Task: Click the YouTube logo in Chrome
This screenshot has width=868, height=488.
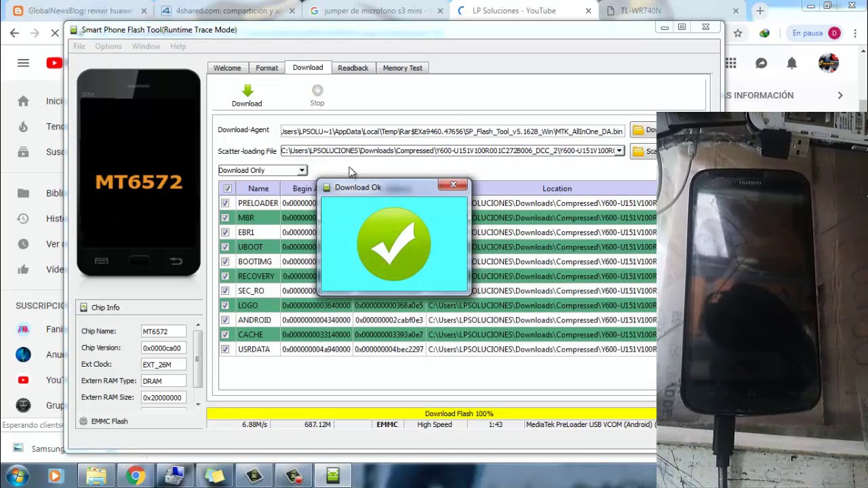Action: [x=54, y=63]
